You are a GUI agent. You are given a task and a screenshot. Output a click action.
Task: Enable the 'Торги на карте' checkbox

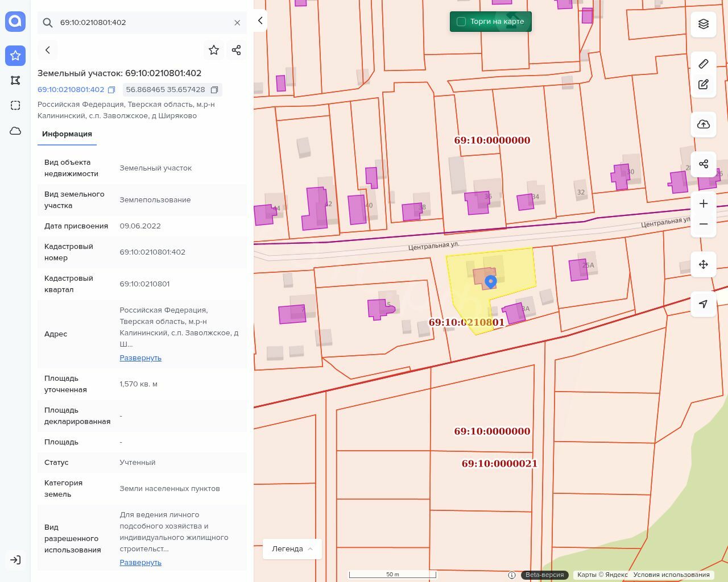point(461,22)
